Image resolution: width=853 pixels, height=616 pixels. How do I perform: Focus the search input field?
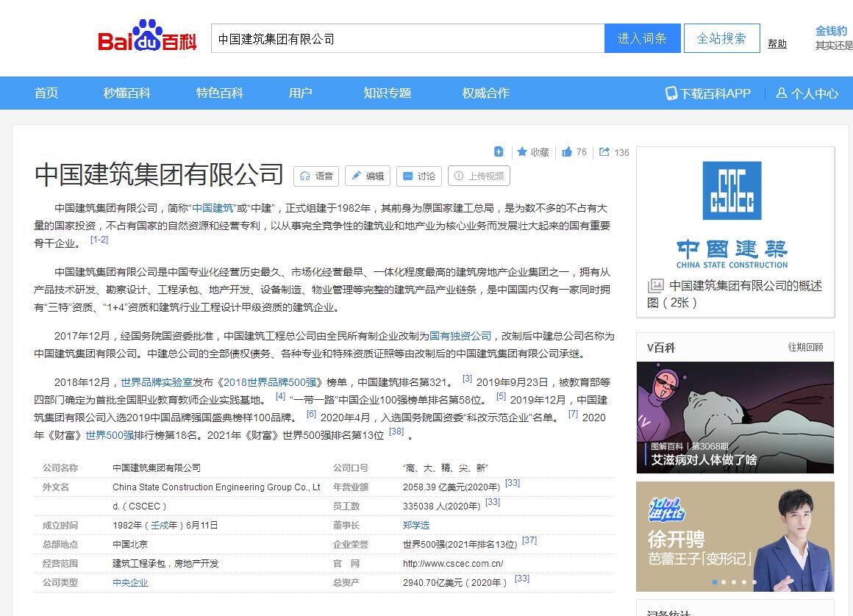[407, 38]
